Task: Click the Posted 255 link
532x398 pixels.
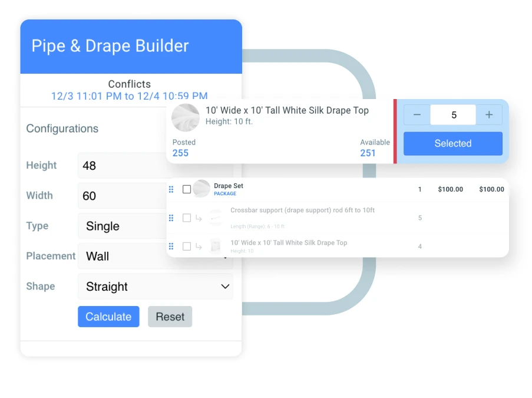Action: pos(181,153)
